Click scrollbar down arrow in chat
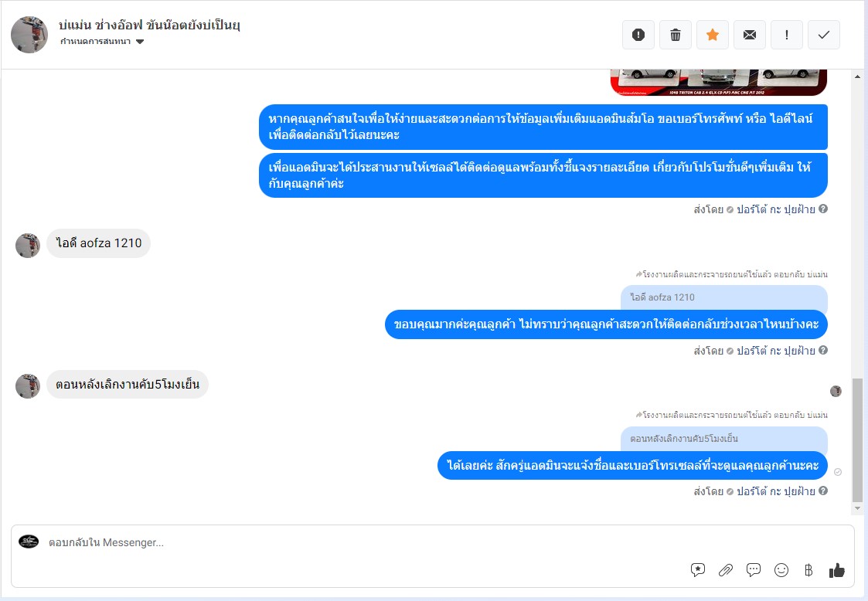This screenshot has width=868, height=601. [x=857, y=508]
